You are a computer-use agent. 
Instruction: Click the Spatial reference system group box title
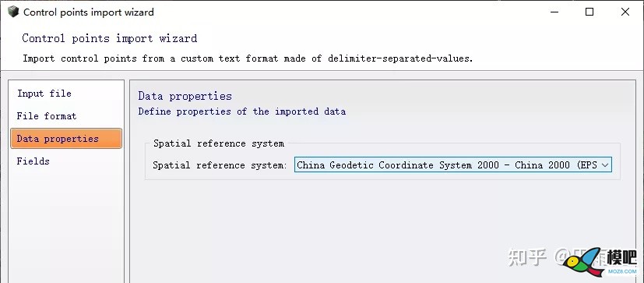(x=219, y=143)
